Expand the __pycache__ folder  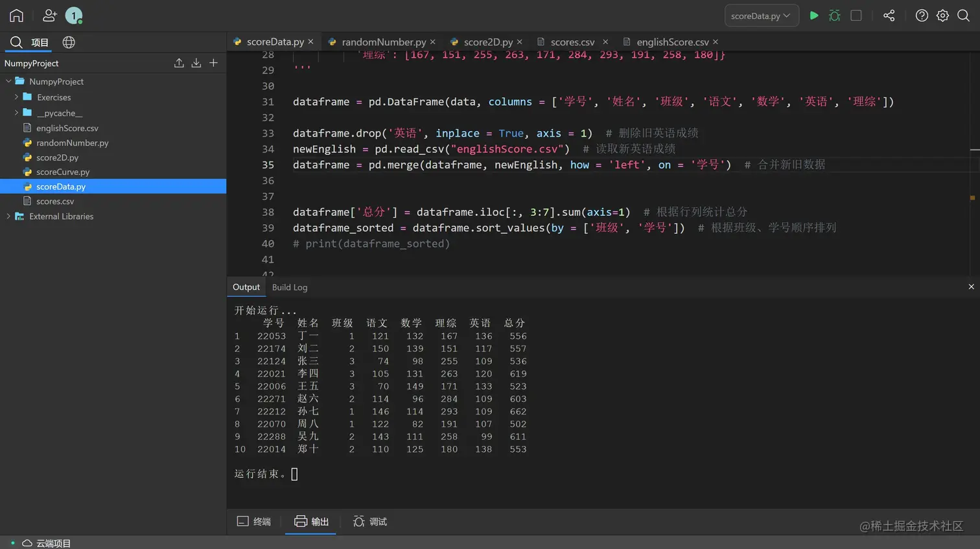coord(16,112)
